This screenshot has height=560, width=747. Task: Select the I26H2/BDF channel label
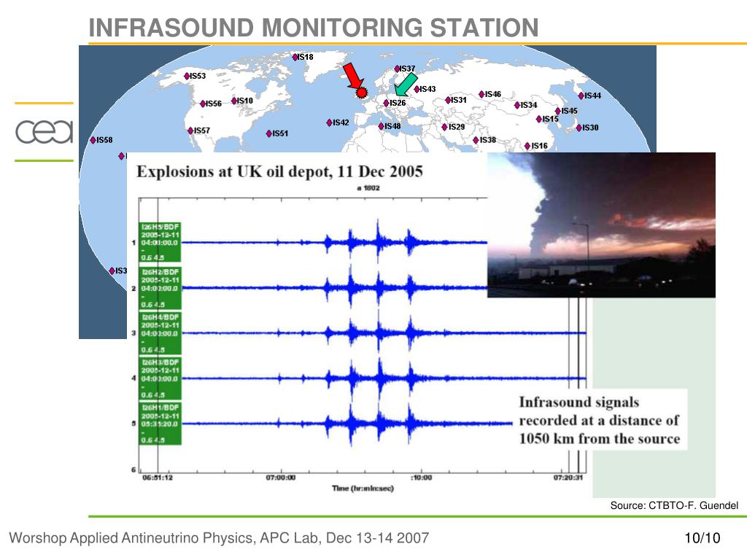[160, 288]
